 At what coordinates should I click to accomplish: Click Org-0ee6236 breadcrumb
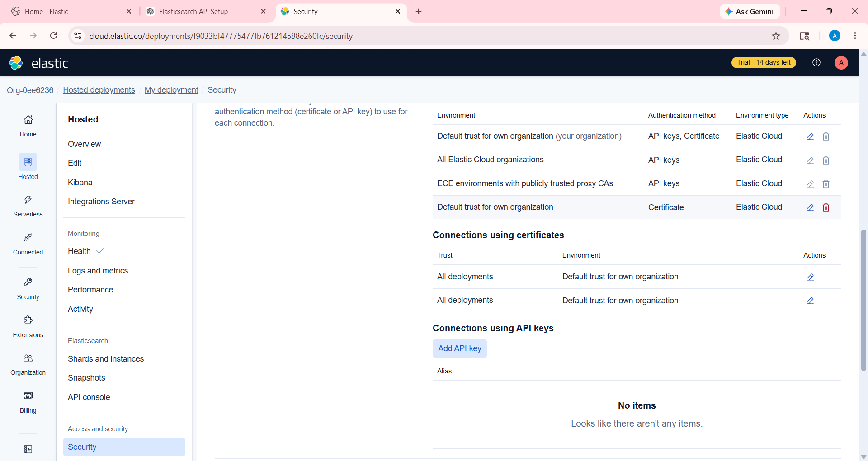30,90
